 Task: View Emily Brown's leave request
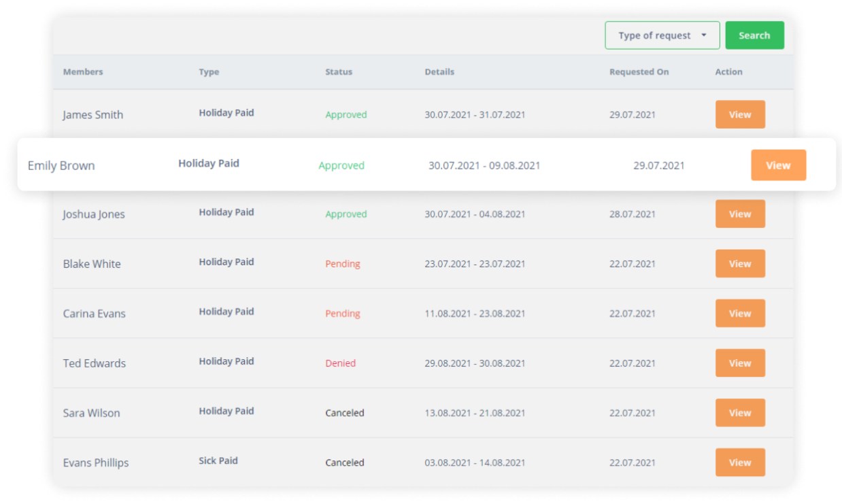click(x=778, y=165)
